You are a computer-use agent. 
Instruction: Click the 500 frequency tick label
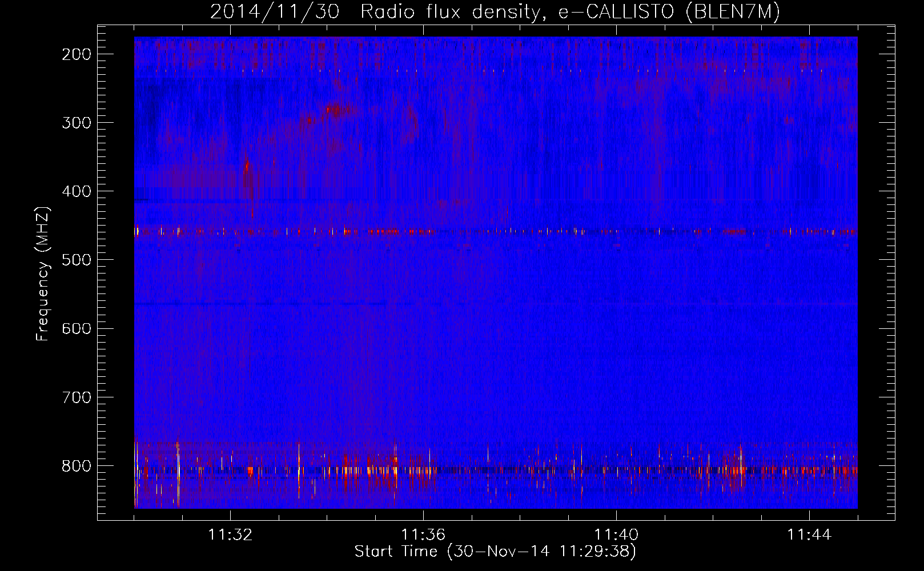77,260
